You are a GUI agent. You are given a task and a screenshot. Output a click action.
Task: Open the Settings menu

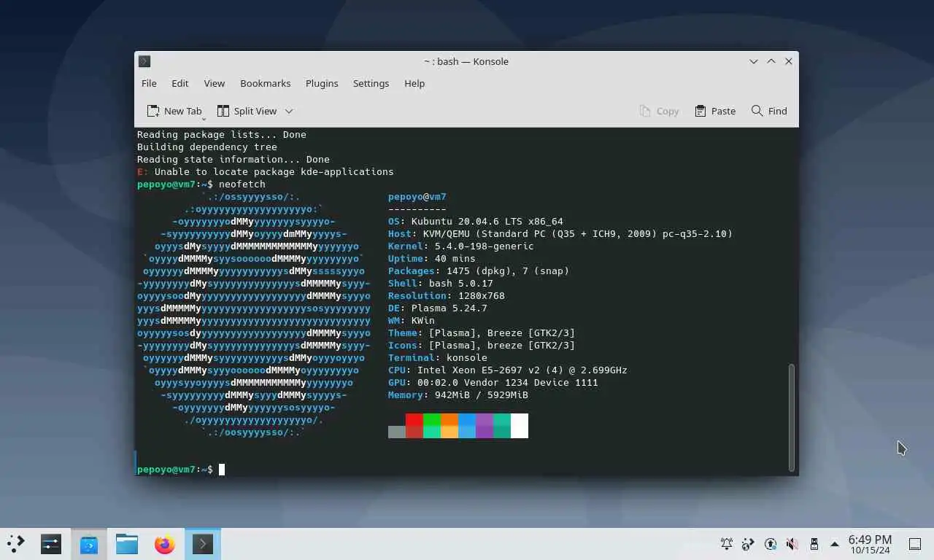click(371, 83)
